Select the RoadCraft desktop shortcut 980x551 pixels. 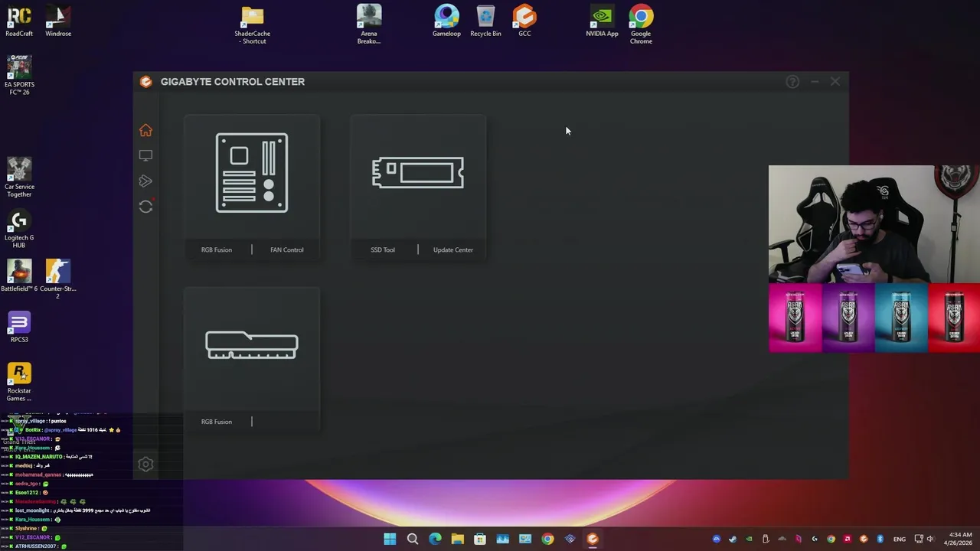coord(19,21)
